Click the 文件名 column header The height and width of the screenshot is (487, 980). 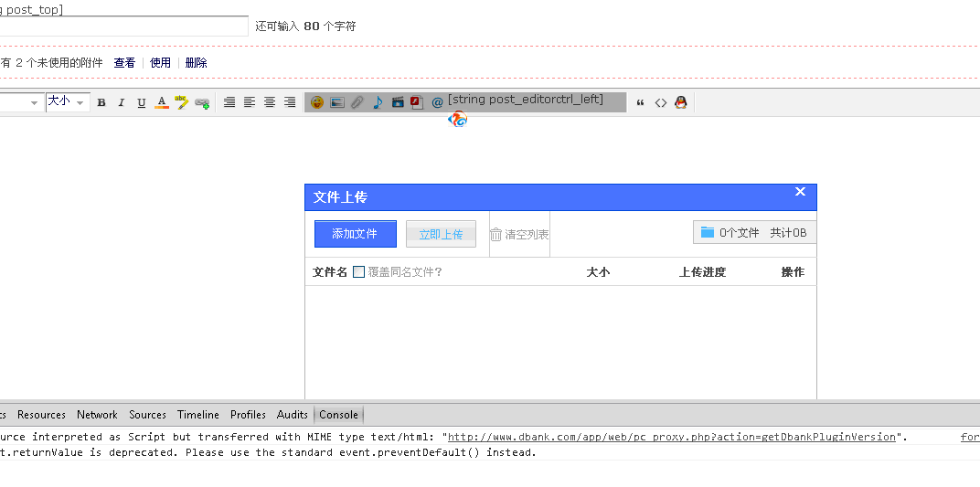click(329, 272)
